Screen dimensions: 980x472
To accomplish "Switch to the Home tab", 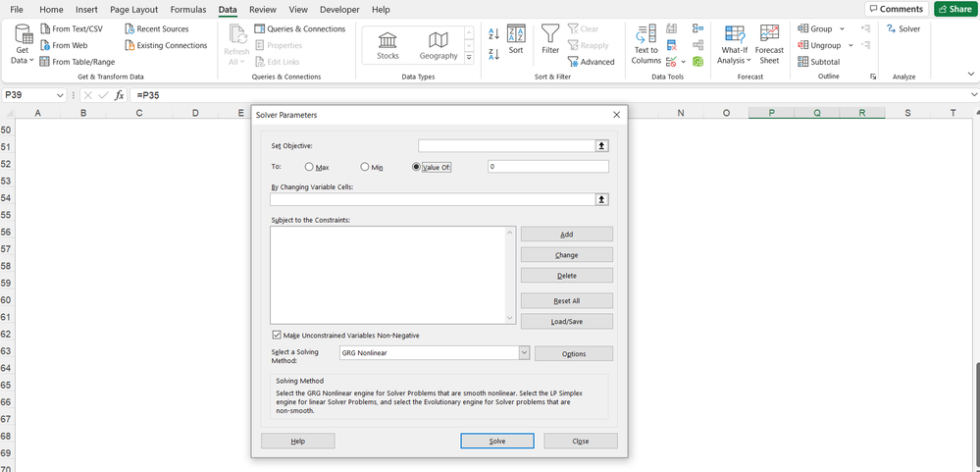I will (51, 10).
